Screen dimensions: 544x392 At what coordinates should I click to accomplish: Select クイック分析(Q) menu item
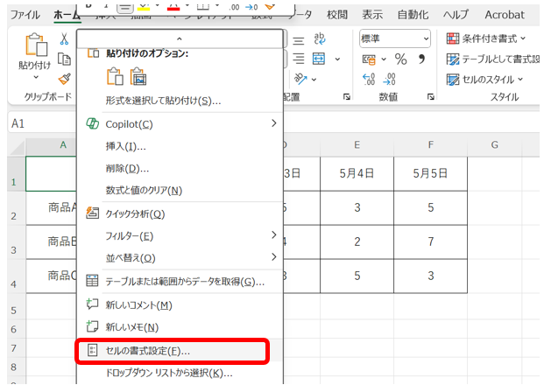(180, 213)
